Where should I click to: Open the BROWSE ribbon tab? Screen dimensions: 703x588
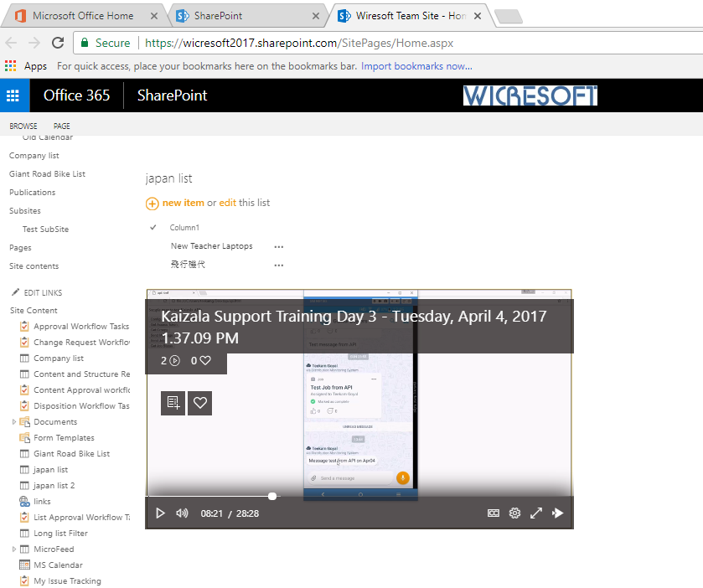tap(23, 126)
